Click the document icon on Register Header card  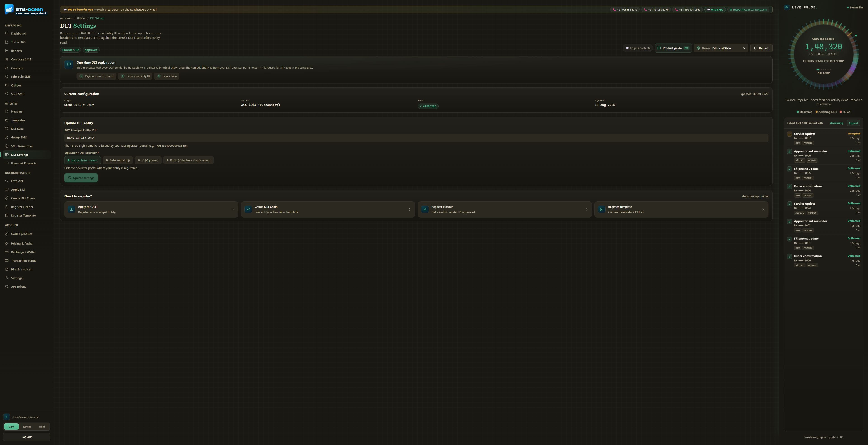(425, 209)
